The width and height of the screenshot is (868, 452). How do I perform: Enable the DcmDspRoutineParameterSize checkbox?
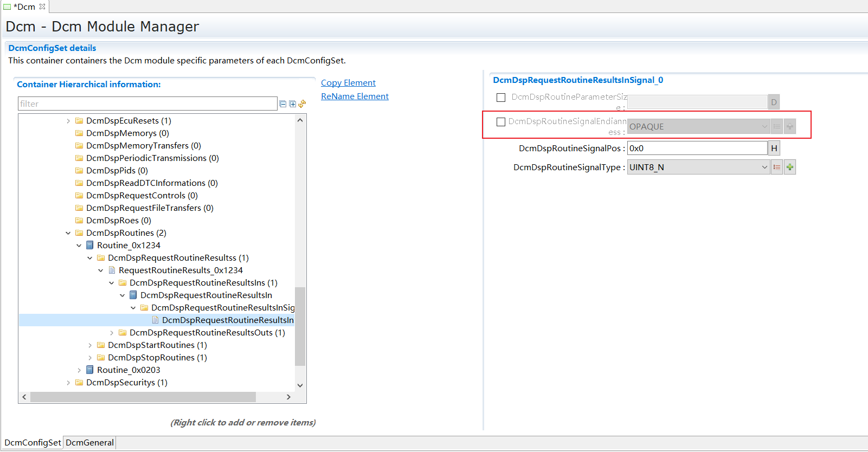tap(501, 98)
